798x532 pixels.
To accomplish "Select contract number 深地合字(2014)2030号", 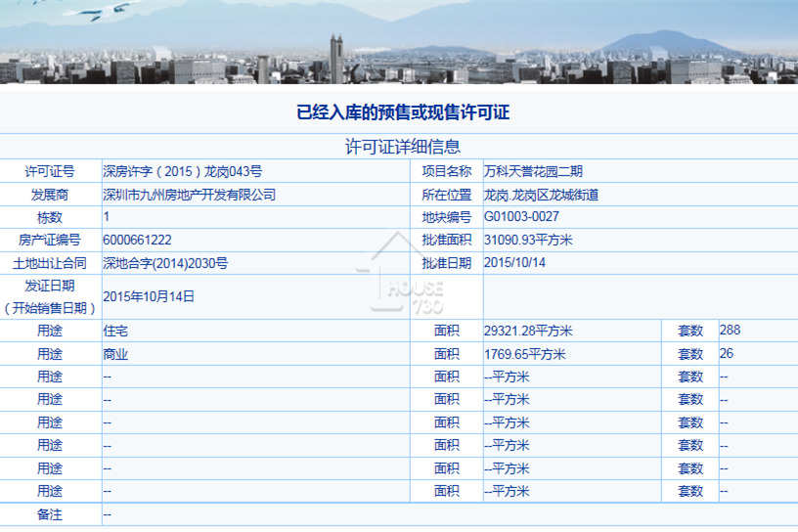I will [165, 263].
